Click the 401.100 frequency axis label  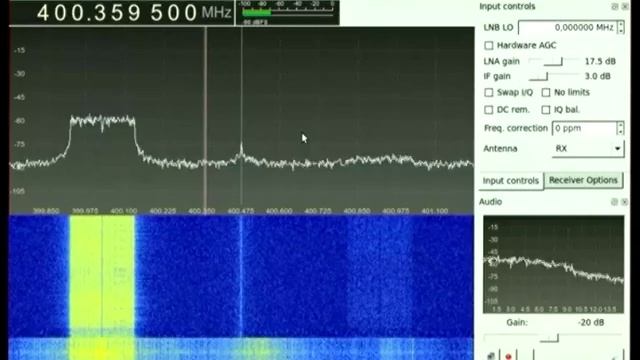435,211
